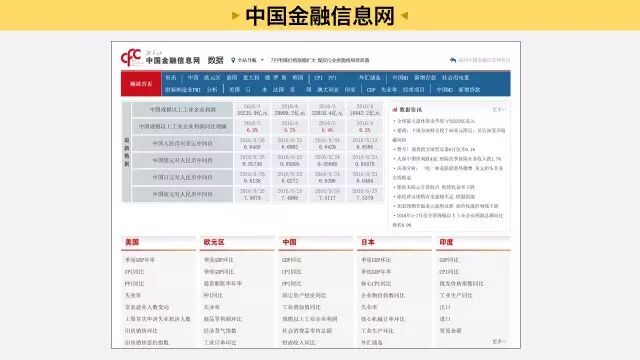The height and width of the screenshot is (360, 640).
Task: Click the chart icon next to 数据资讯
Action: pyautogui.click(x=395, y=109)
